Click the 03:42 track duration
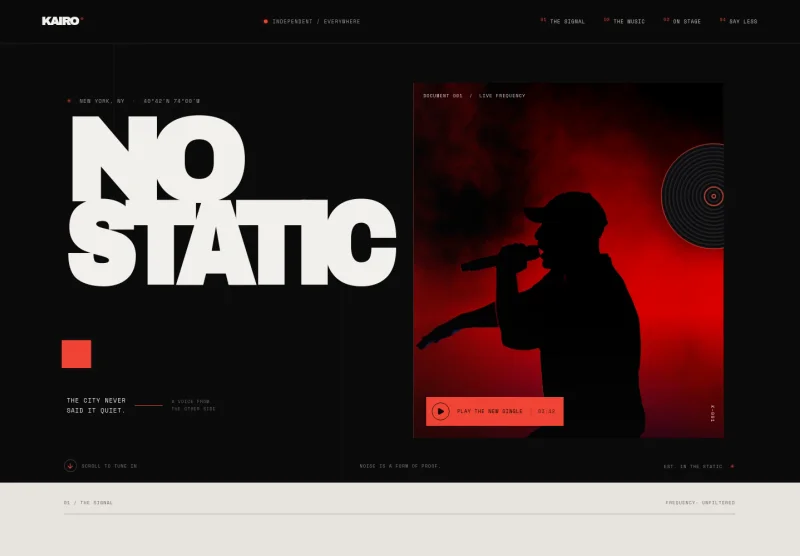This screenshot has width=800, height=556. click(546, 411)
